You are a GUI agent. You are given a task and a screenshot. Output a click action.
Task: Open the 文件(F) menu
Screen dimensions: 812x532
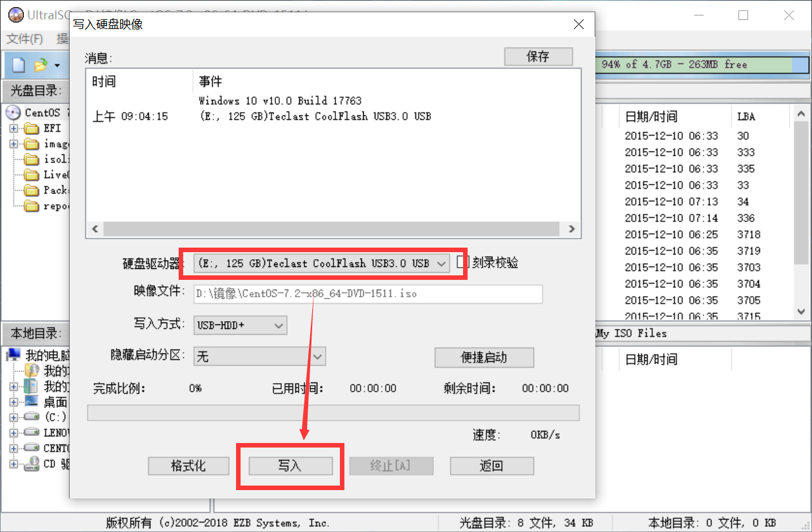(x=25, y=39)
